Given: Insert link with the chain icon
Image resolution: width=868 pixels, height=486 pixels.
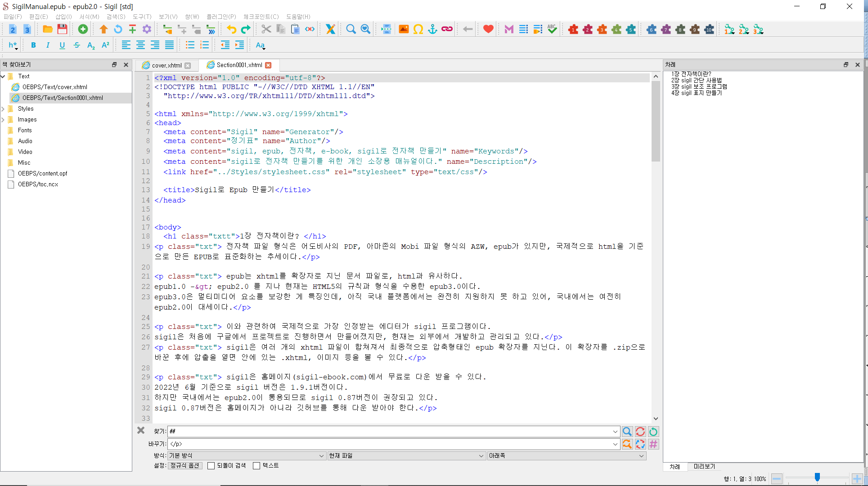Looking at the screenshot, I should [447, 30].
